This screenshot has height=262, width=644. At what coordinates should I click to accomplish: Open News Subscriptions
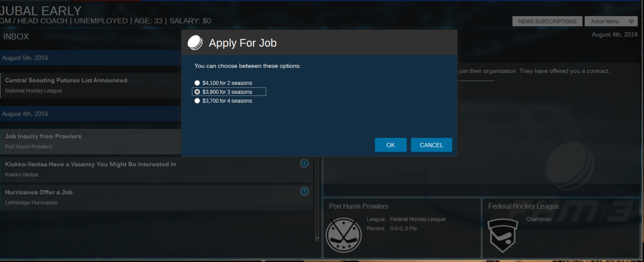[547, 21]
